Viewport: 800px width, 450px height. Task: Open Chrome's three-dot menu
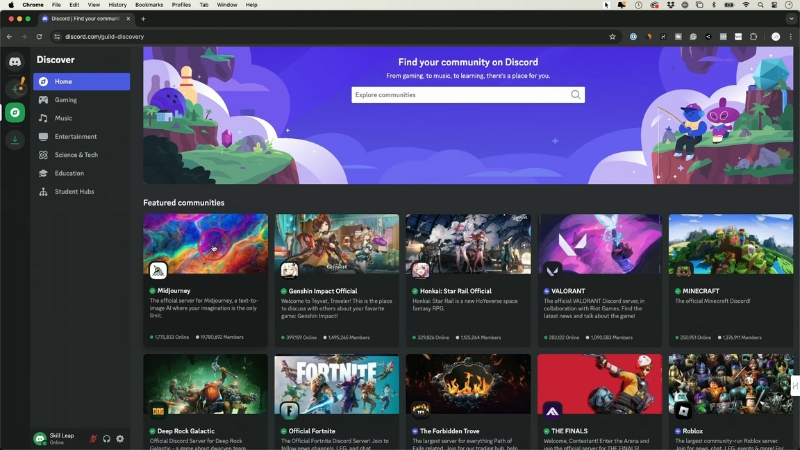pos(791,36)
